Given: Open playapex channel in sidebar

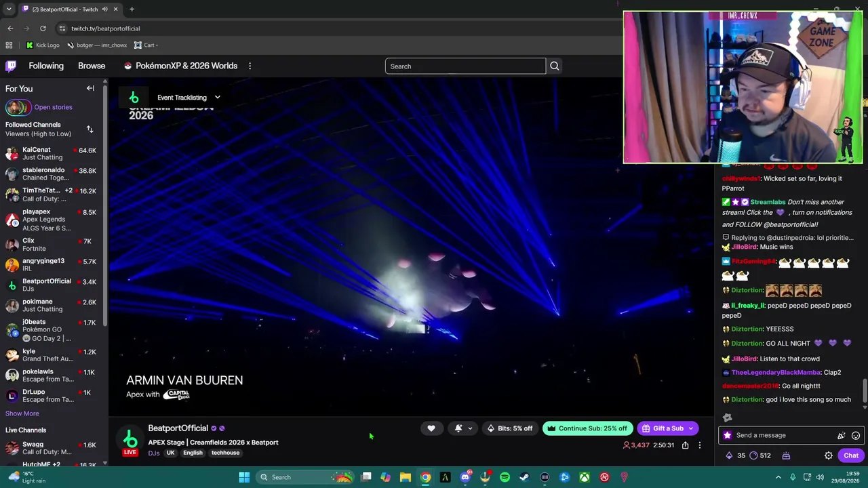Looking at the screenshot, I should point(51,220).
